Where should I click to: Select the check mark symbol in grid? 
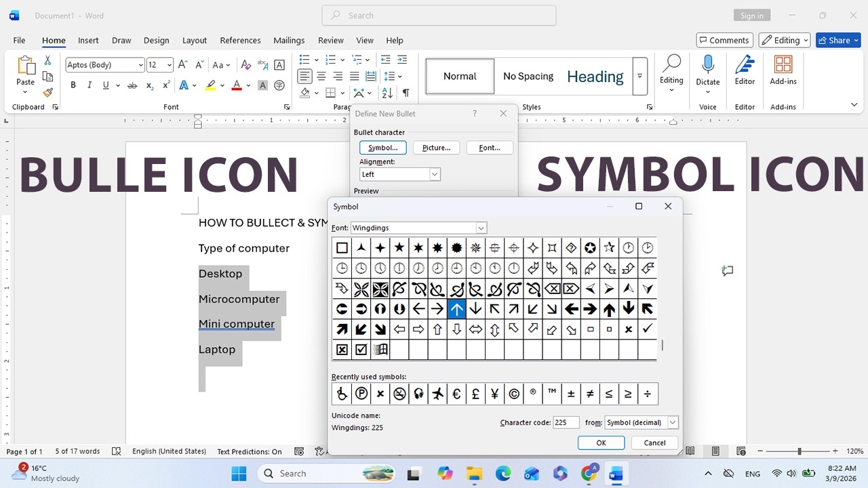pyautogui.click(x=648, y=329)
